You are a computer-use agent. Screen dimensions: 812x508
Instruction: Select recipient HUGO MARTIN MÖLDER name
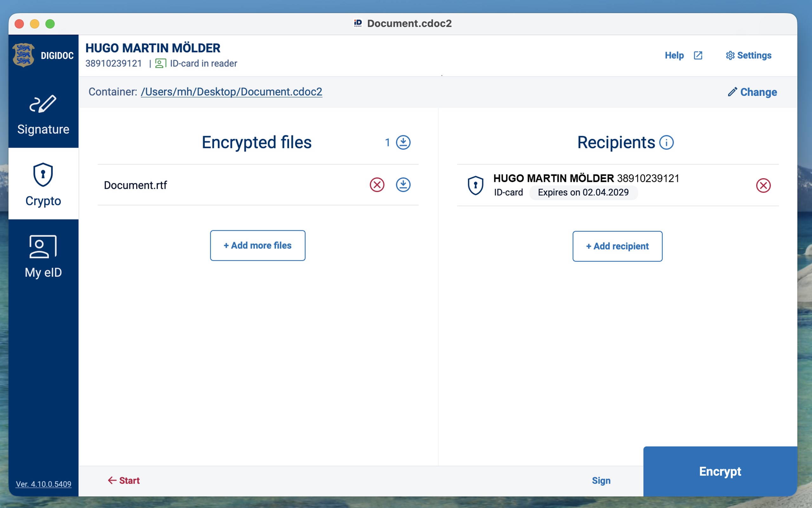553,178
